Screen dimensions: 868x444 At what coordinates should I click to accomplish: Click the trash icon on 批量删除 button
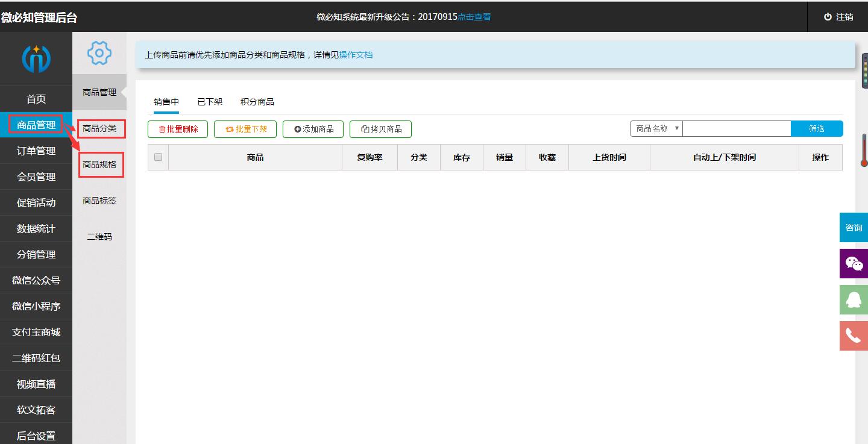click(x=162, y=128)
